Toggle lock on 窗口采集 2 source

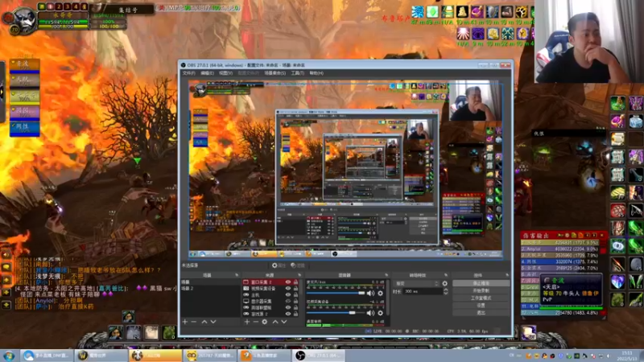tap(295, 282)
